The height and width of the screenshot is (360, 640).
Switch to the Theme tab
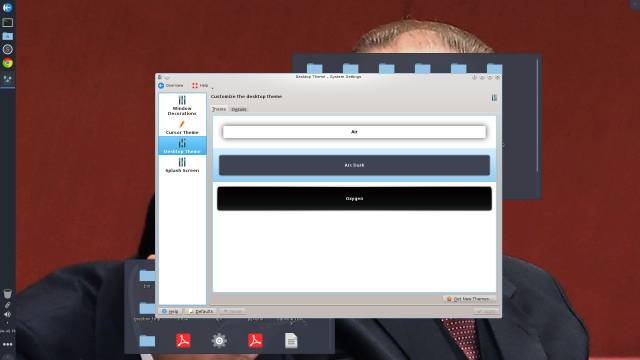219,109
